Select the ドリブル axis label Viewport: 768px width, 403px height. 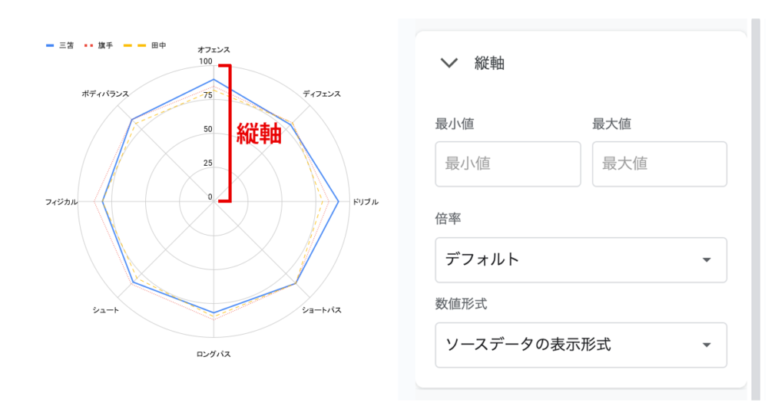click(366, 202)
